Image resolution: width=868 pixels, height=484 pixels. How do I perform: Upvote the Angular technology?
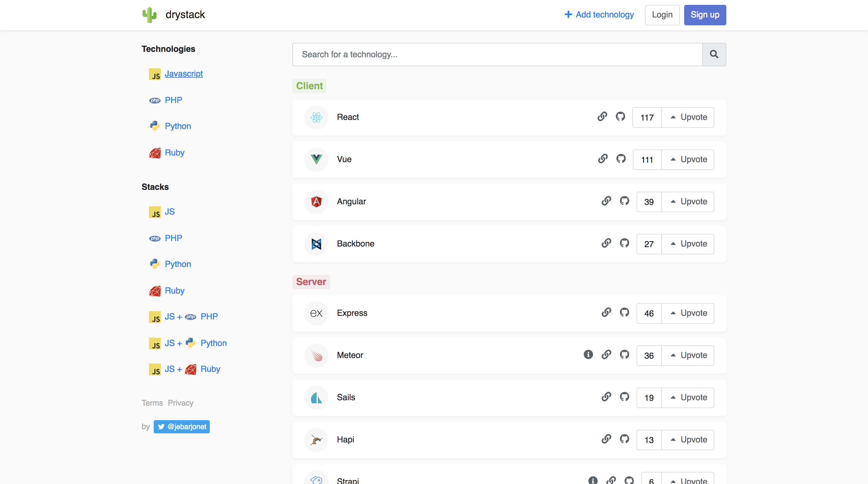point(688,202)
